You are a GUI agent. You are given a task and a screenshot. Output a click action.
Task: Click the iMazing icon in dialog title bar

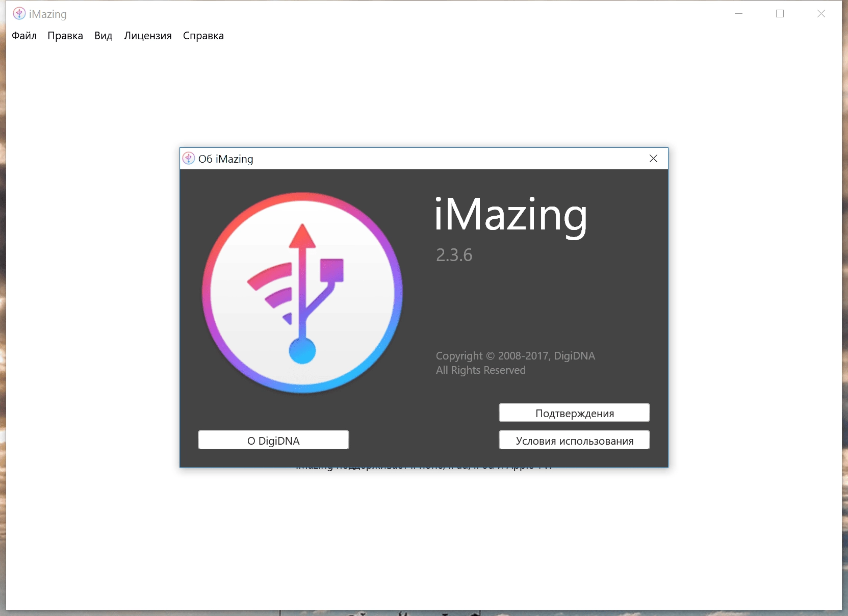[x=189, y=159]
